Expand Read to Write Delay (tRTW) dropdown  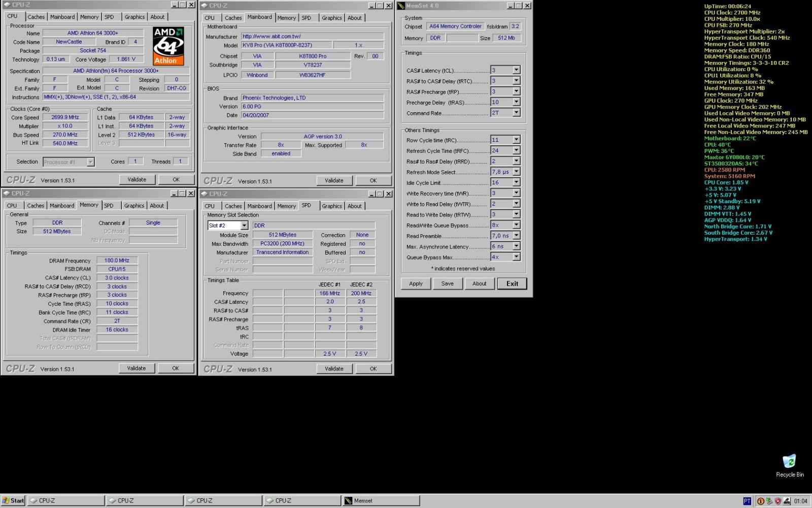pyautogui.click(x=516, y=214)
